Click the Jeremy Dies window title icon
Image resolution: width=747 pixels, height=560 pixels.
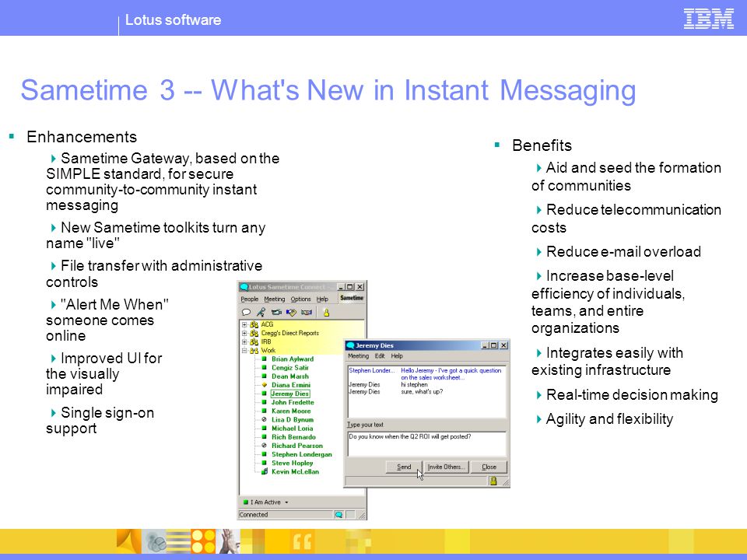[x=351, y=345]
